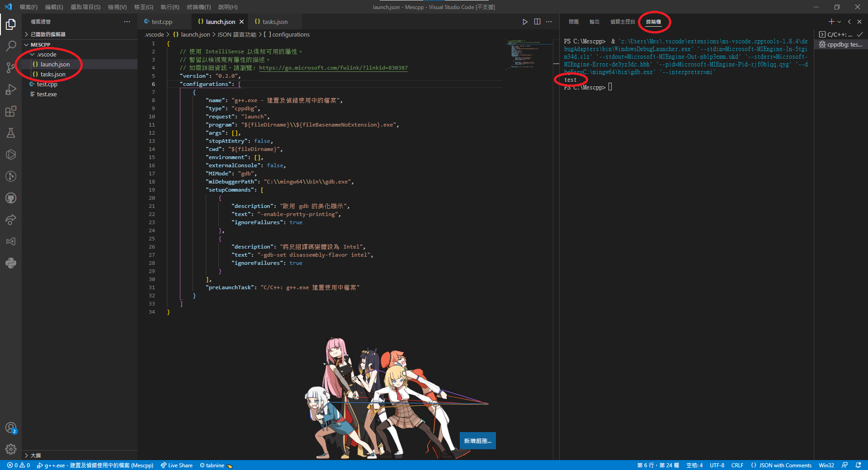868x470 pixels.
Task: Expand the 大綱 outline section
Action: [80, 455]
